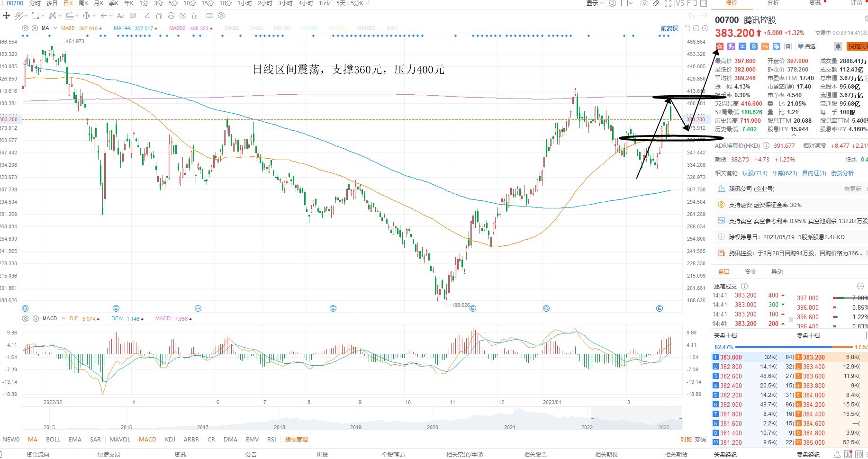Screen dimensions: 868x459
Task: Open the 评论 tab in right panel
Action: point(857,3)
